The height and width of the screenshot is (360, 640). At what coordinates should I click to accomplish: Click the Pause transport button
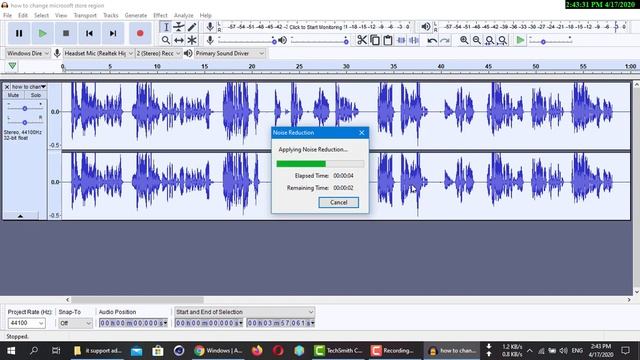point(19,33)
